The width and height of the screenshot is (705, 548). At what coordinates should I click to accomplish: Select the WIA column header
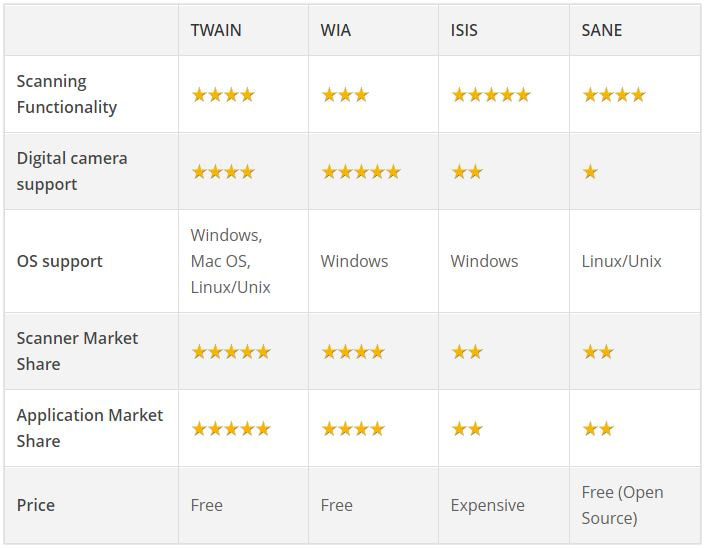[335, 30]
